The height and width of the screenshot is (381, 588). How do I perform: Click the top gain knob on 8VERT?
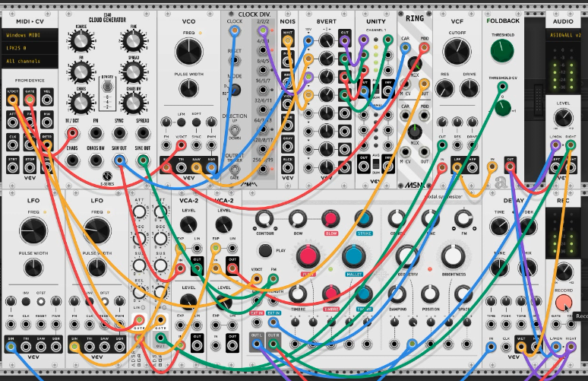point(326,40)
